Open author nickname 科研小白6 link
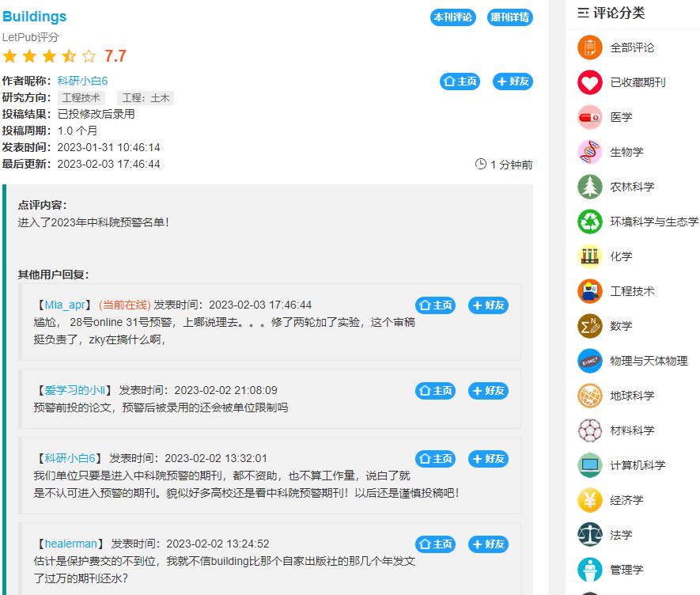This screenshot has height=595, width=700. (82, 81)
